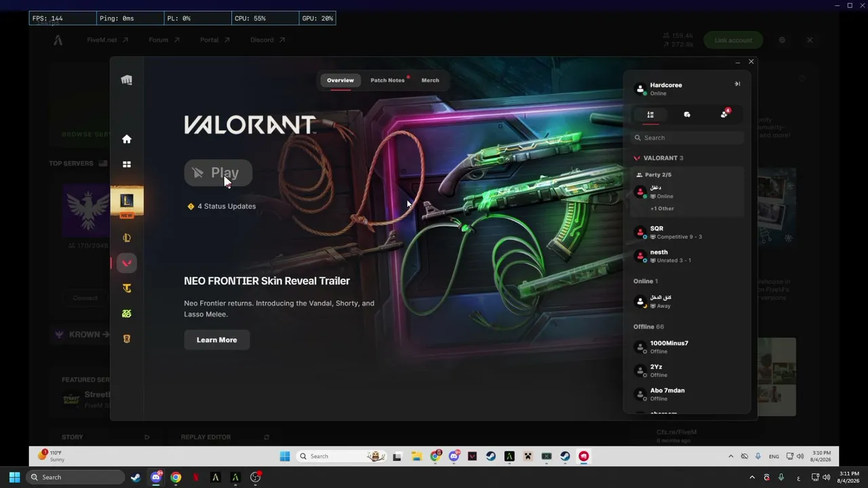Click the Play button for VALORANT
The width and height of the screenshot is (868, 488).
point(218,173)
